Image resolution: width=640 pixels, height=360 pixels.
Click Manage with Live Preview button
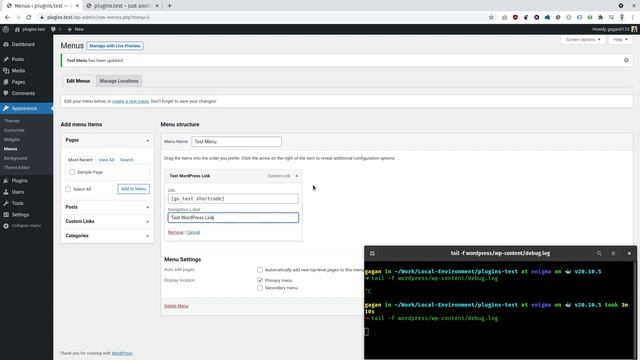pos(115,46)
